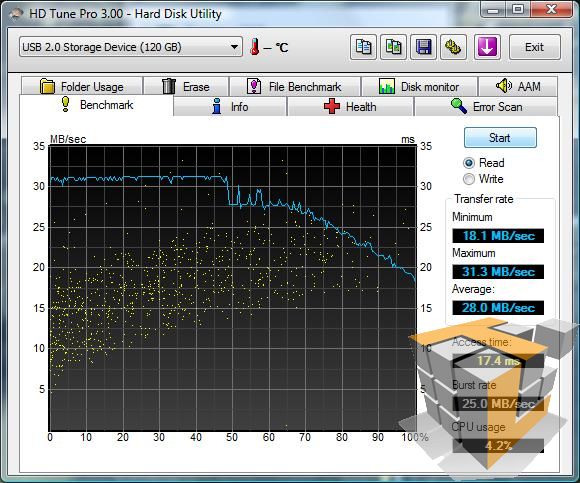The height and width of the screenshot is (483, 580).
Task: Click the red thermometer temperature icon
Action: tap(254, 47)
